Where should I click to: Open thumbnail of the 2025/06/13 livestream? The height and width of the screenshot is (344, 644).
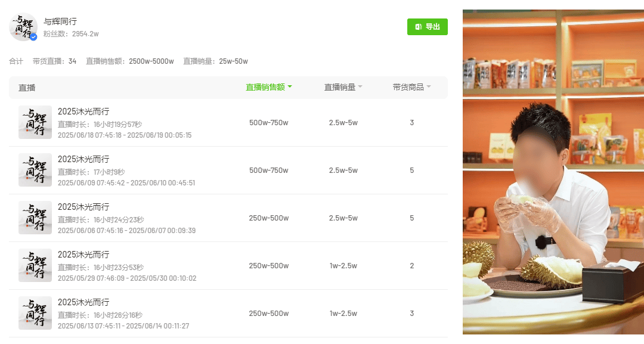click(35, 313)
